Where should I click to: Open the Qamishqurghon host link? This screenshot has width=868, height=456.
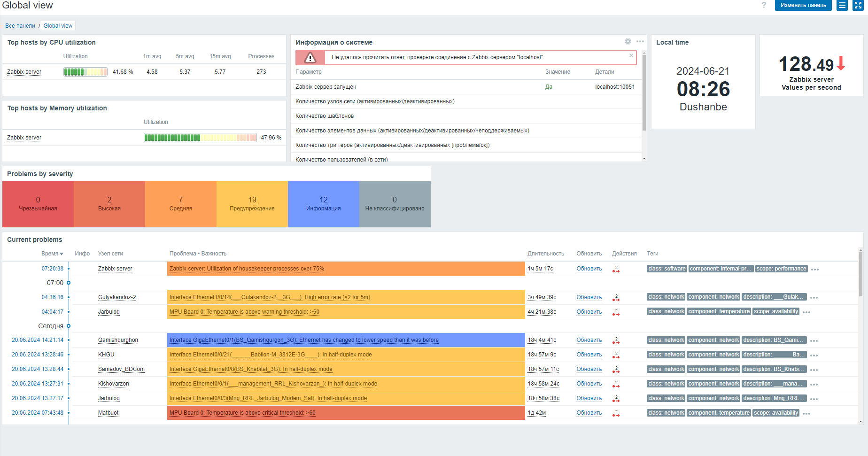tap(118, 340)
